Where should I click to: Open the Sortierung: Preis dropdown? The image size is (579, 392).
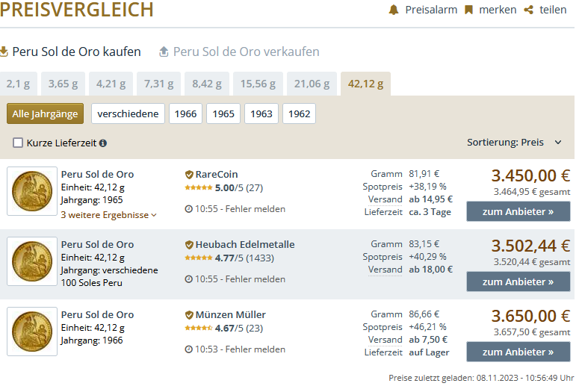(x=515, y=142)
